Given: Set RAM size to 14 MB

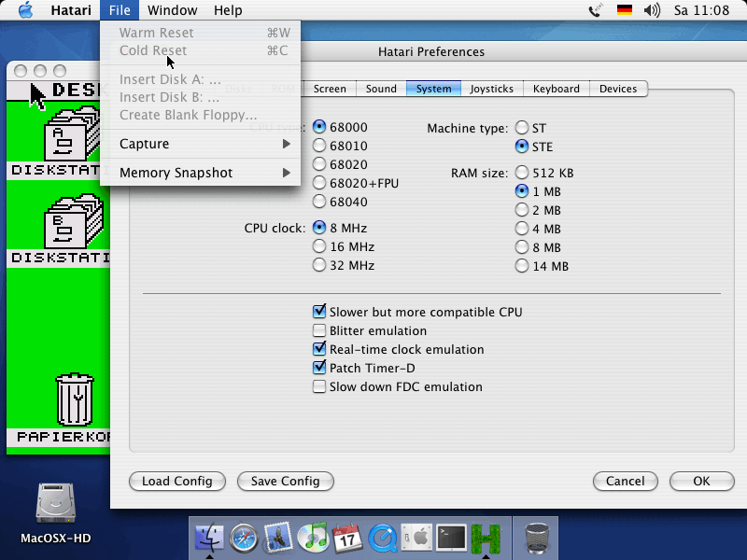Looking at the screenshot, I should click(x=542, y=266).
